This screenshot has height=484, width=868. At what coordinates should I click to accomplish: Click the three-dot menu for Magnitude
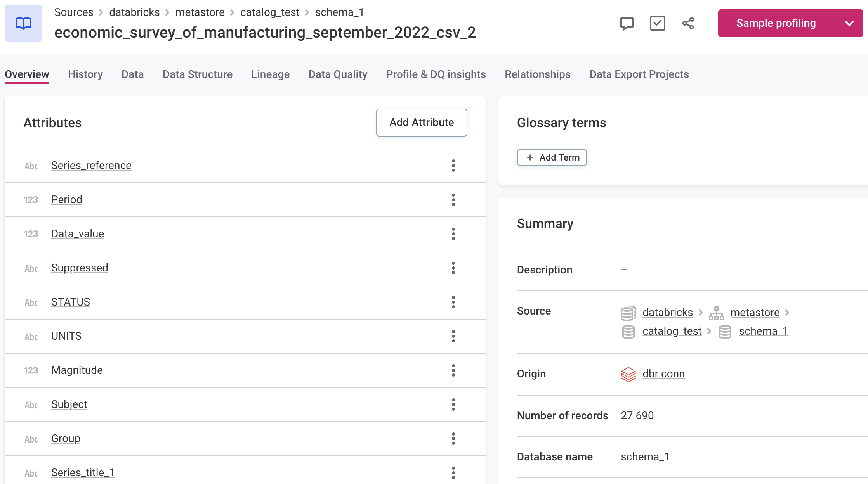coord(453,370)
